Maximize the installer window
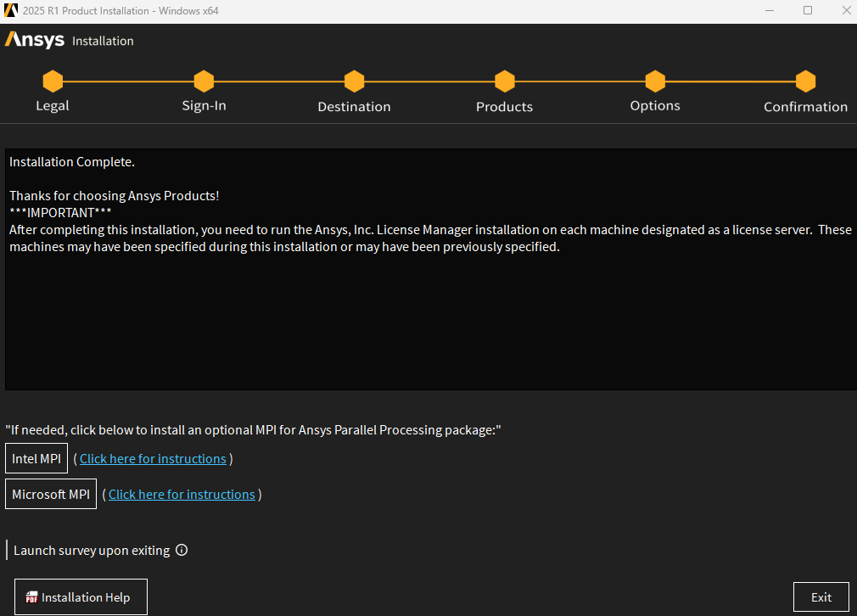Screen dimensions: 857x616 (x=808, y=10)
